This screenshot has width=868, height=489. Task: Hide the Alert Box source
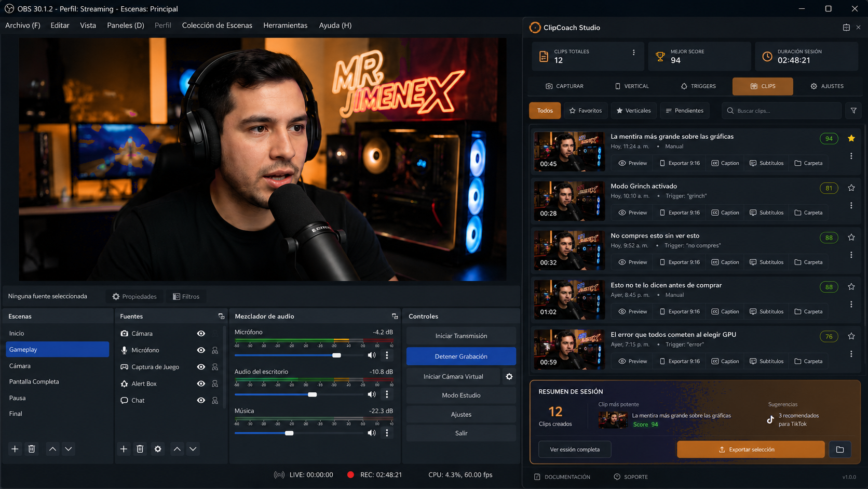(201, 384)
